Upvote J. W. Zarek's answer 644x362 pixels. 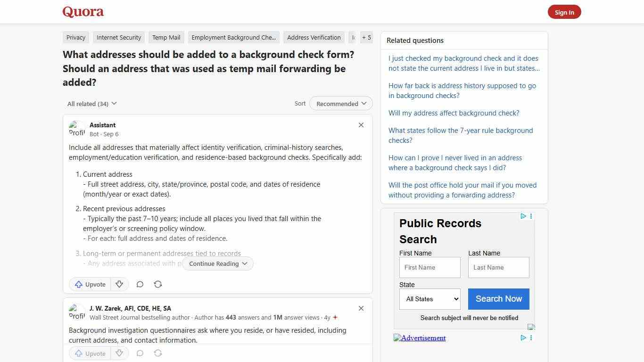pos(90,353)
